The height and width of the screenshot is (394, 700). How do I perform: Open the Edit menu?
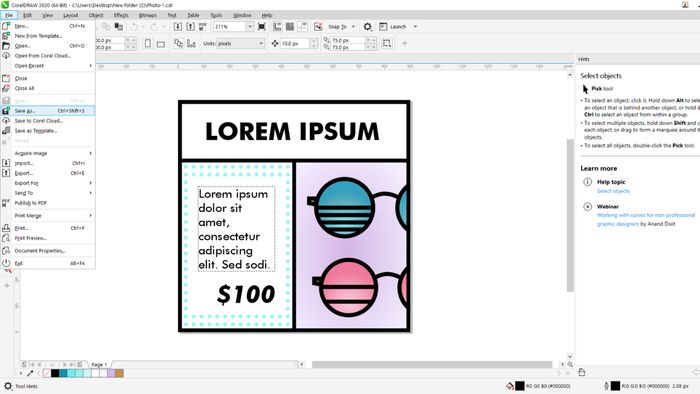click(x=27, y=15)
